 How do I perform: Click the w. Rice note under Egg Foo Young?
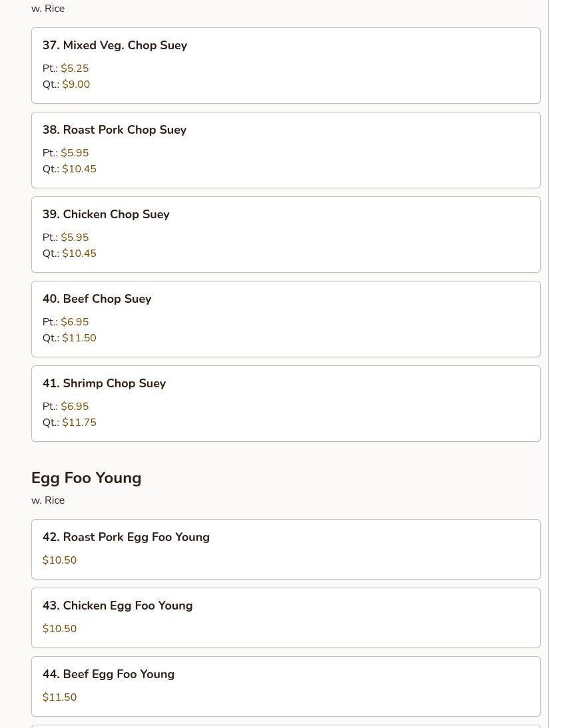(x=48, y=500)
